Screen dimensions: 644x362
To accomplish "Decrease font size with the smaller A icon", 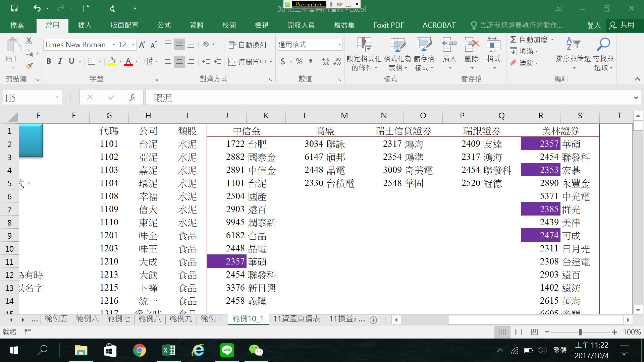I will (x=154, y=45).
